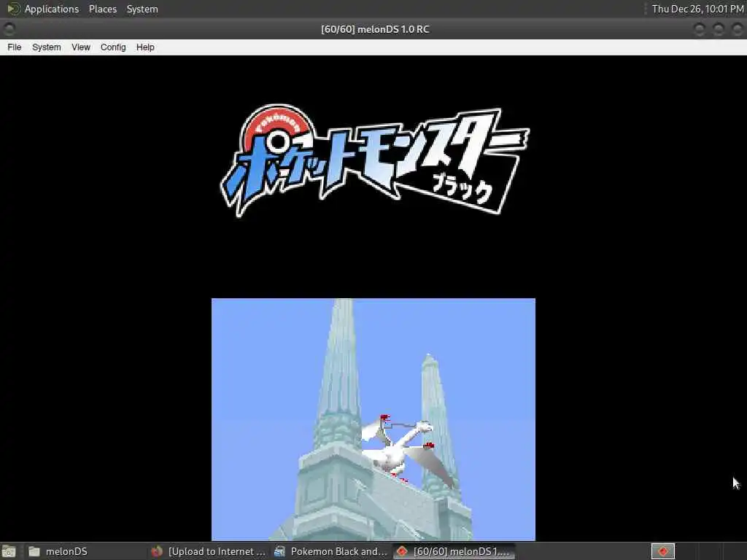Image resolution: width=747 pixels, height=560 pixels.
Task: Click the melonDS folder icon in taskbar
Action: click(34, 551)
